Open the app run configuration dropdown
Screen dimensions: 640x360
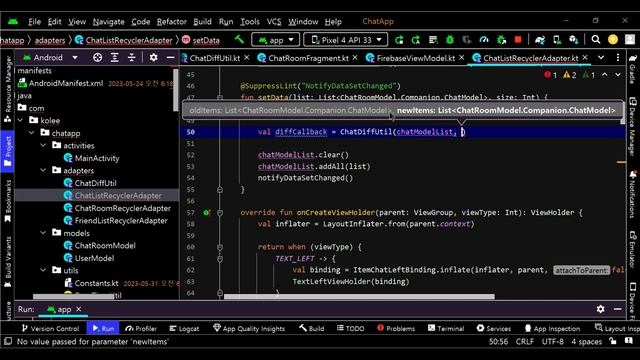point(276,40)
